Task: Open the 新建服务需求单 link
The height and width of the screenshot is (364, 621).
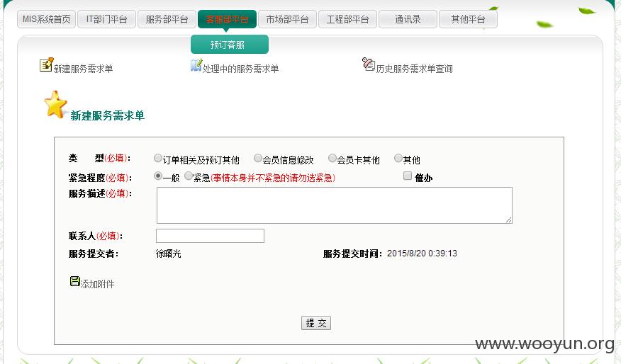Action: tap(83, 69)
